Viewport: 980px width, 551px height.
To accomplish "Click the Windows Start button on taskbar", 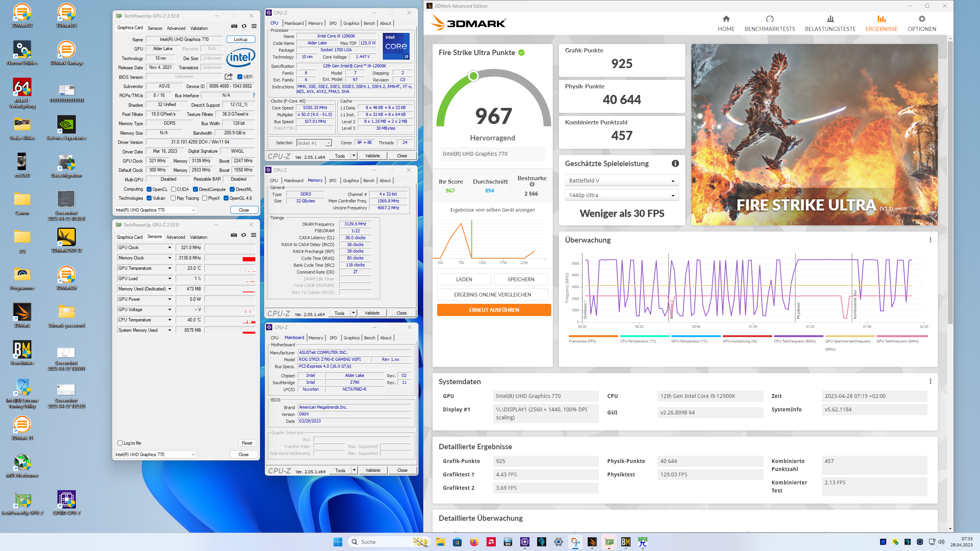I will [x=338, y=542].
